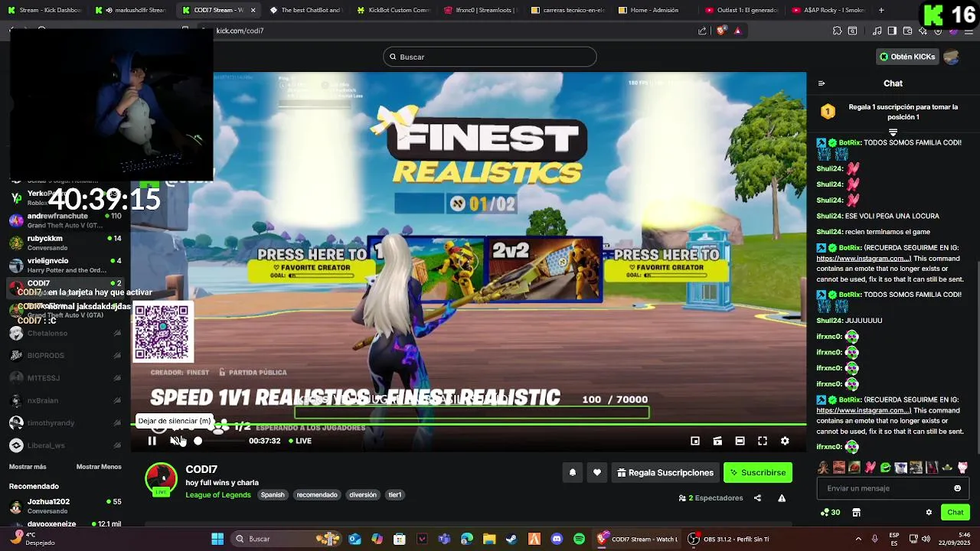Share the stream via share icon

click(757, 498)
